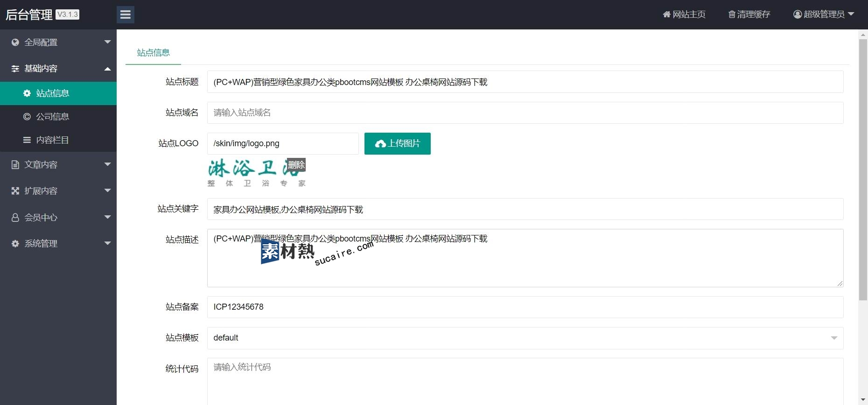Toggle the sidebar with the hamburger menu button
Image resolution: width=868 pixels, height=405 pixels.
(125, 14)
